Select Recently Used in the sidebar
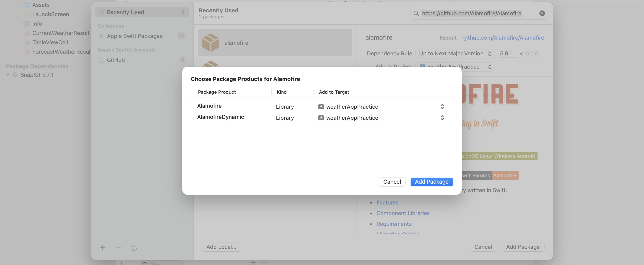Image resolution: width=644 pixels, height=265 pixels. tap(125, 12)
